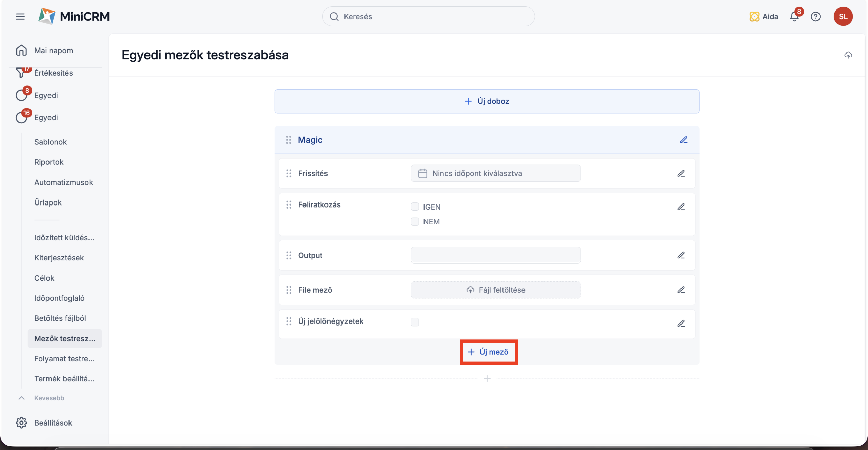This screenshot has width=868, height=450.
Task: Open Űrlapok in the sidebar
Action: coord(48,202)
